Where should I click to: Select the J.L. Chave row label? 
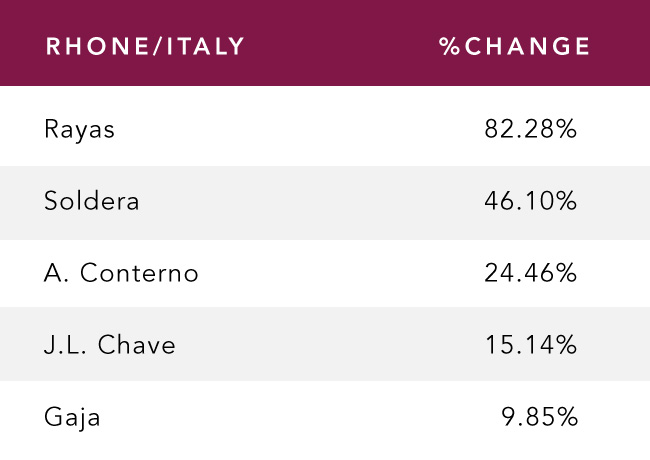109,345
